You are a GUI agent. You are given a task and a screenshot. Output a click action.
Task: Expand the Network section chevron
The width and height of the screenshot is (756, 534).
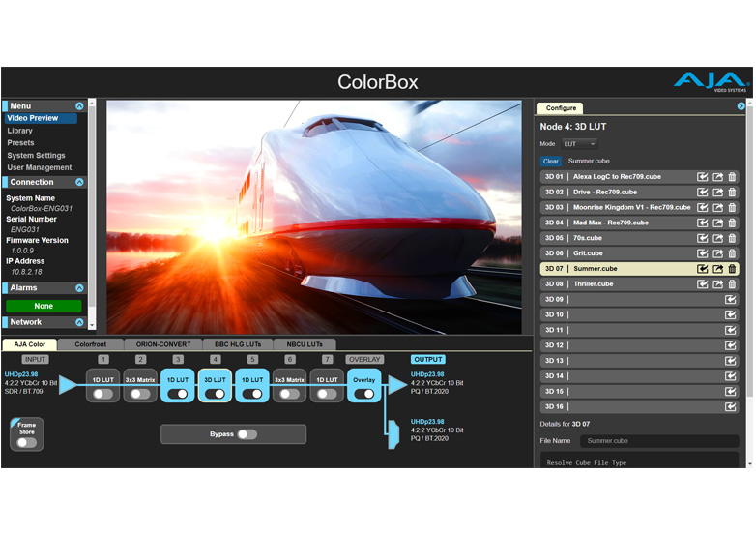point(79,322)
